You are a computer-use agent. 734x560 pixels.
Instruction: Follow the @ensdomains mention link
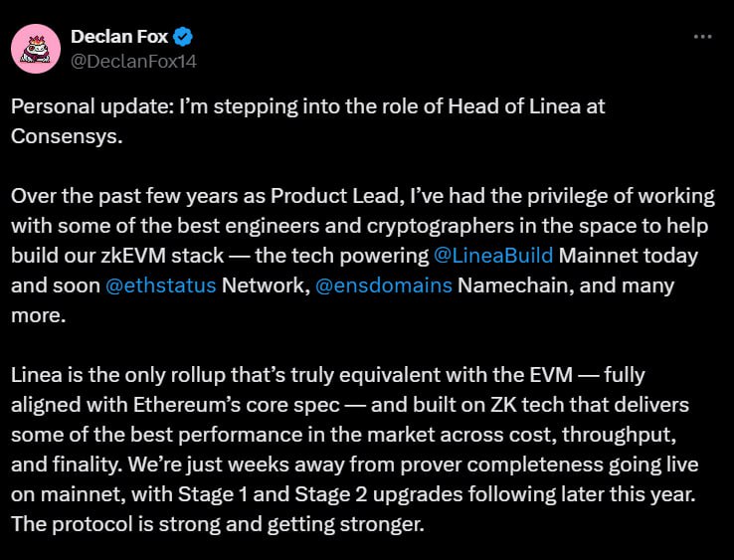point(383,285)
